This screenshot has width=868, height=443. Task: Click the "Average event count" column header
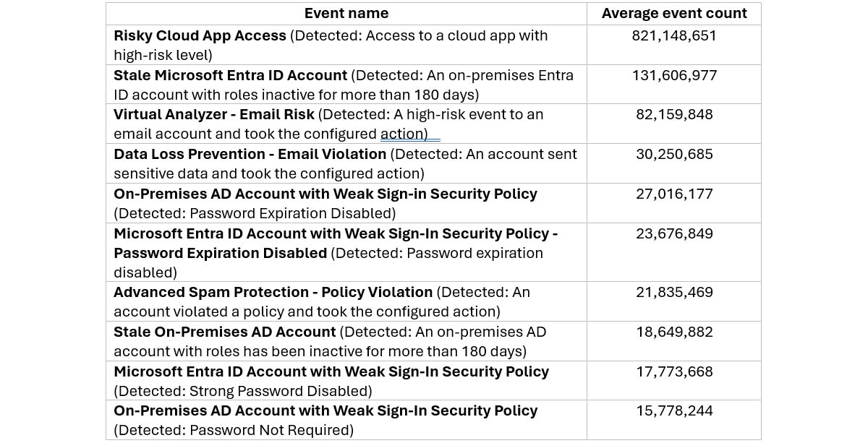[x=674, y=13]
